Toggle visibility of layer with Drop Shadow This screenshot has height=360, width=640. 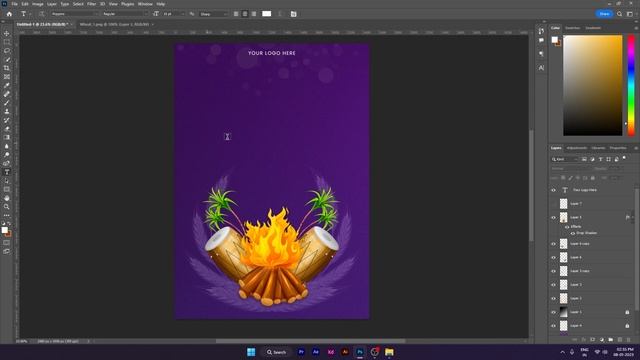tap(553, 218)
